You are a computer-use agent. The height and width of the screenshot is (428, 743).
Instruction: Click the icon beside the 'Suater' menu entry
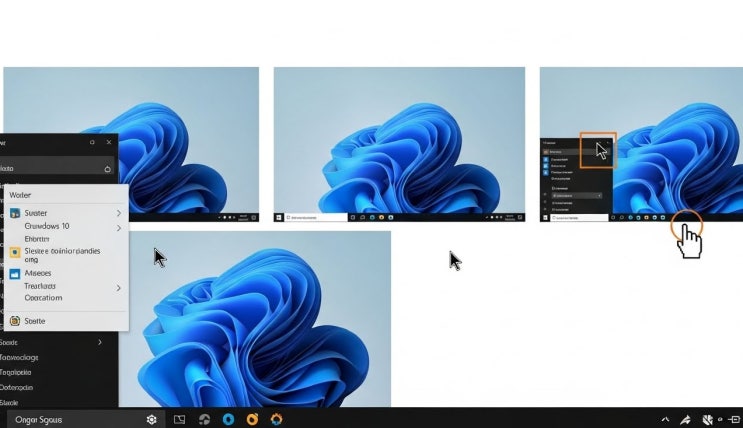tap(15, 213)
